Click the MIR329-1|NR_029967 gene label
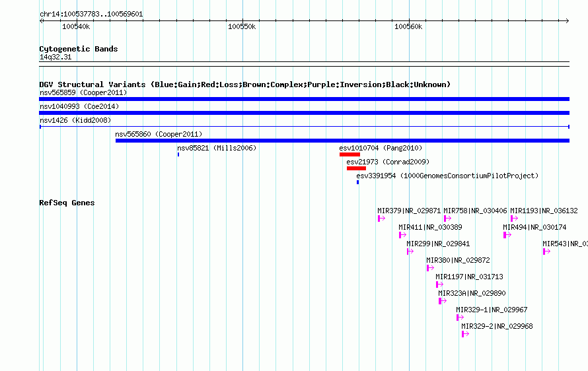Screen dimensions: 588x371 492,310
